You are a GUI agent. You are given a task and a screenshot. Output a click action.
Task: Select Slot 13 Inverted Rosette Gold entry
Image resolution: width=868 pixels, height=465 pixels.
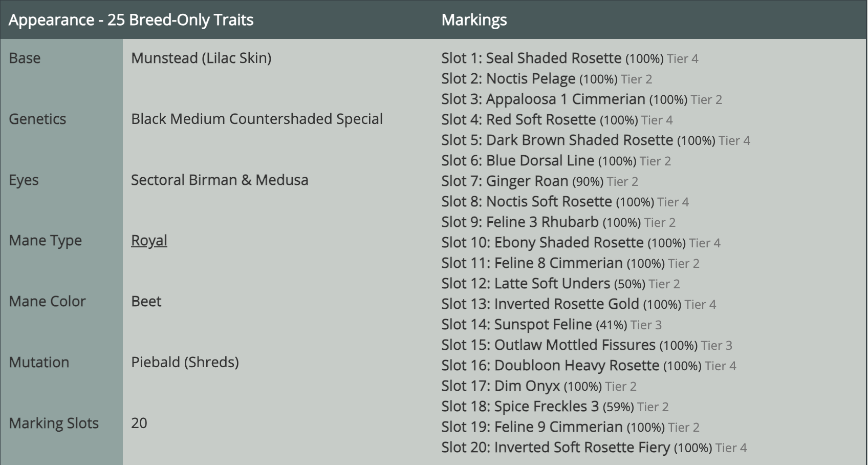[x=579, y=304]
